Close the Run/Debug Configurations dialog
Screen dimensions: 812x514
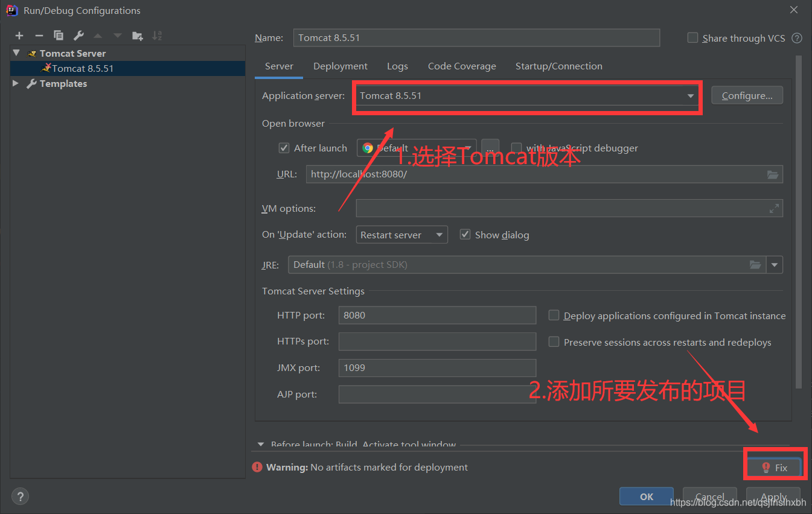click(794, 10)
